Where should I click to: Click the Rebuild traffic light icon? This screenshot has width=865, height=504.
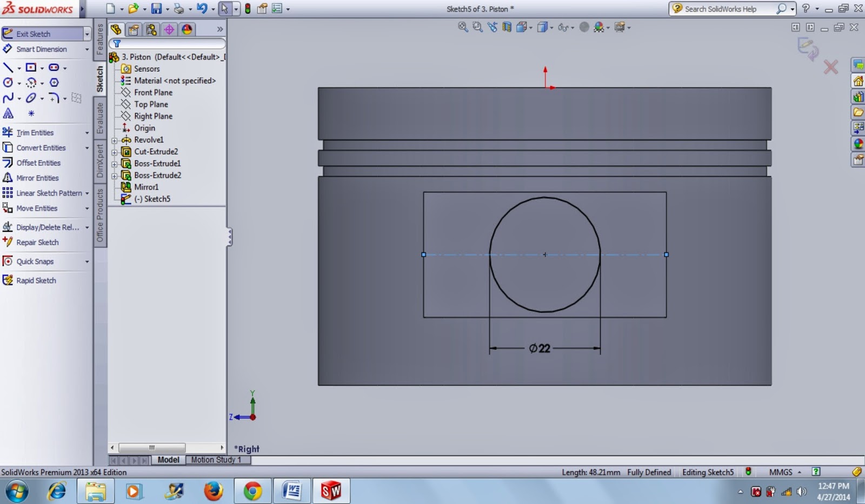248,9
